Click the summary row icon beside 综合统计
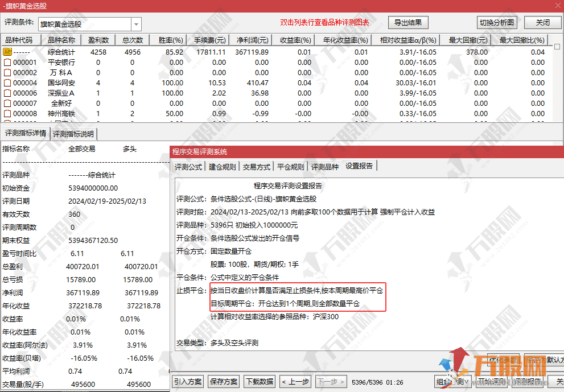Screen dimensions: 564x392 tap(7, 52)
